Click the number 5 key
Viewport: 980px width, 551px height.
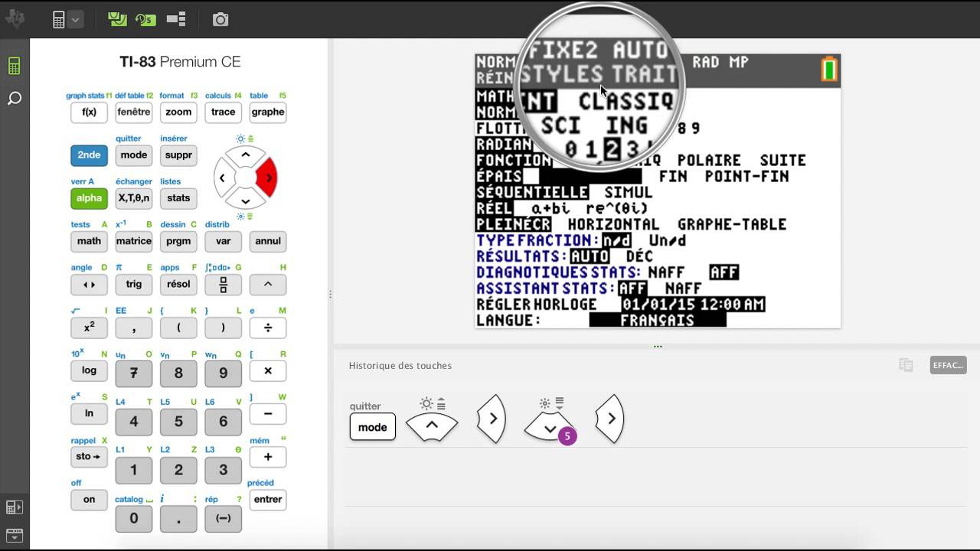click(178, 422)
